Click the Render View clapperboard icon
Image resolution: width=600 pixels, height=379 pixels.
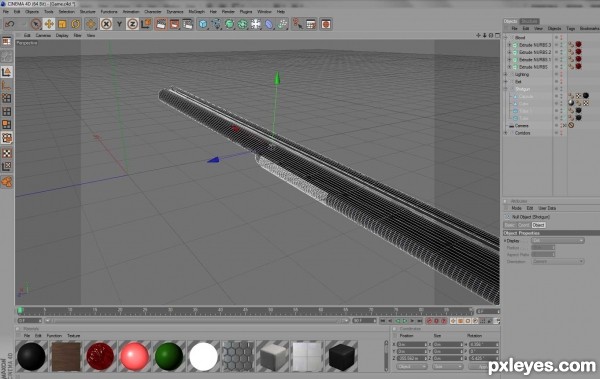161,24
